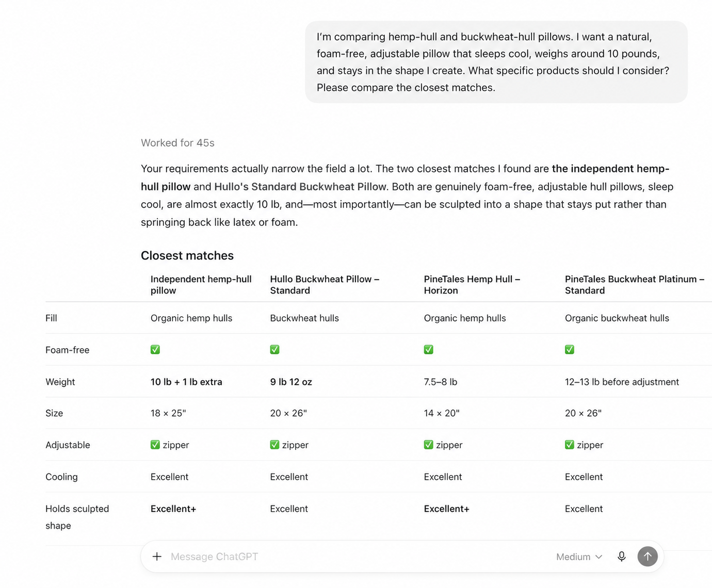Click Cooling "Excellent" for PineTales Buckwheat Platinum
712x588 pixels.
[584, 477]
